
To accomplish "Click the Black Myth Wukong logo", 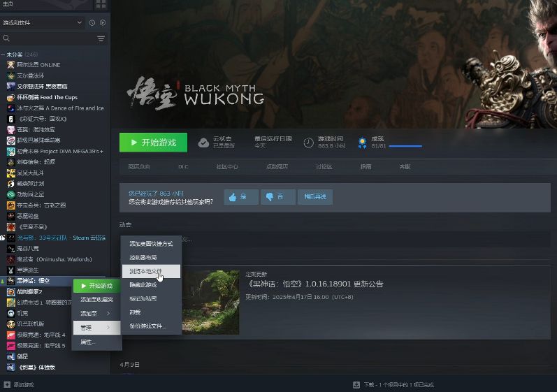I will click(x=196, y=93).
